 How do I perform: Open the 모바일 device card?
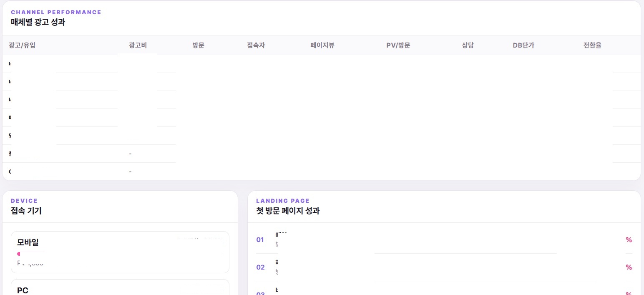point(120,252)
